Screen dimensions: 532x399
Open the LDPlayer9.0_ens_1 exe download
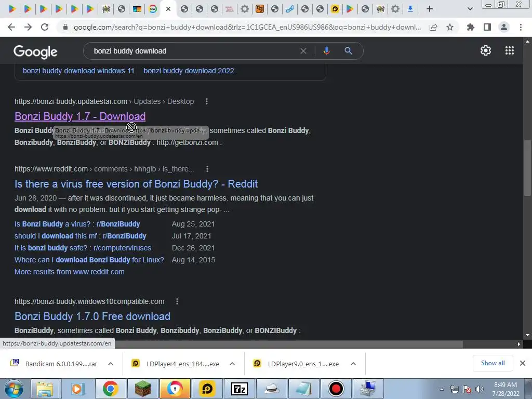click(303, 364)
